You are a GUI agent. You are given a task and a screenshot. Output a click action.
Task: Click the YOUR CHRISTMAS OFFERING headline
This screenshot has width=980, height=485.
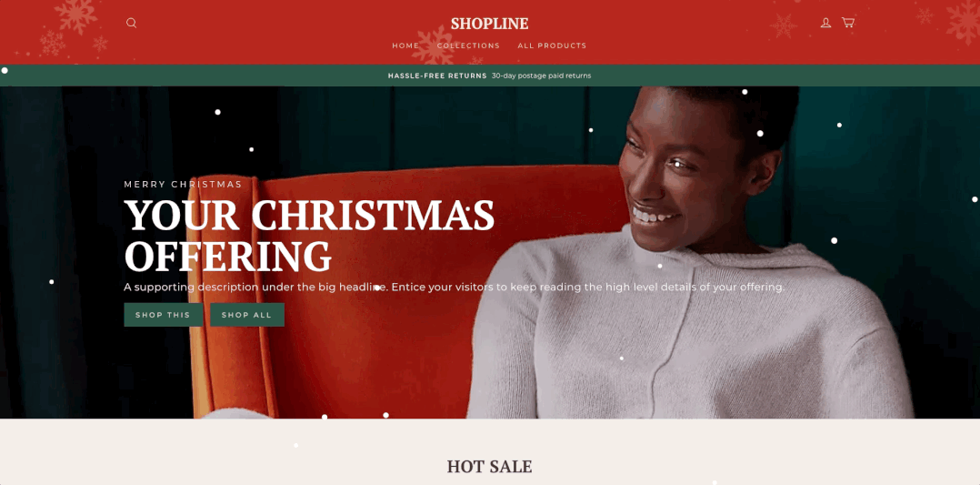click(309, 236)
